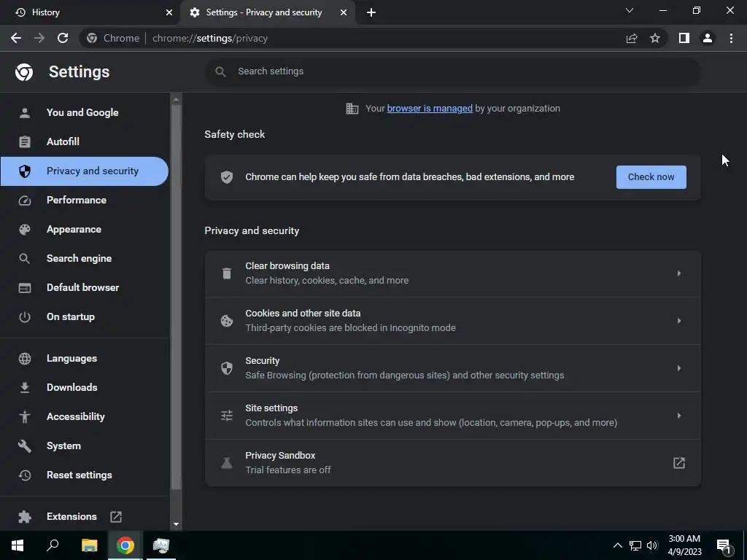The width and height of the screenshot is (747, 560).
Task: Click the volume icon in system tray
Action: pos(652,545)
